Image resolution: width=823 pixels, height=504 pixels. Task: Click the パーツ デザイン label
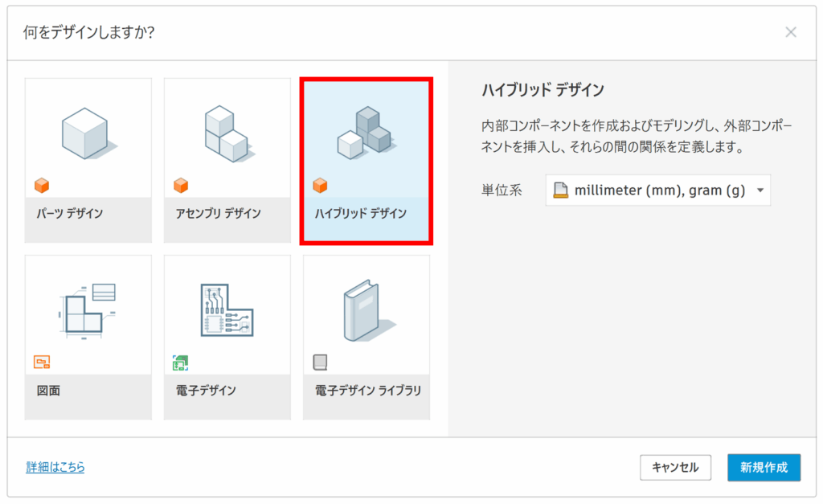pyautogui.click(x=68, y=213)
